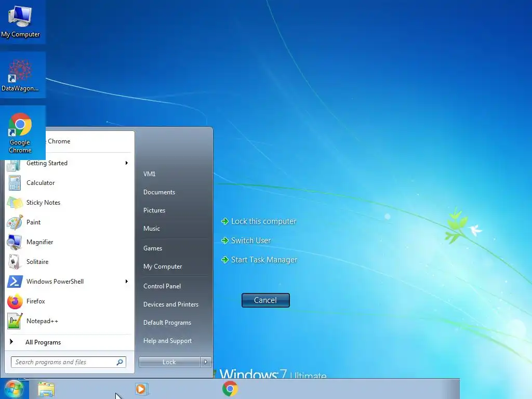Expand the Getting Started submenu arrow
Viewport: 532px width, 399px height.
click(127, 163)
